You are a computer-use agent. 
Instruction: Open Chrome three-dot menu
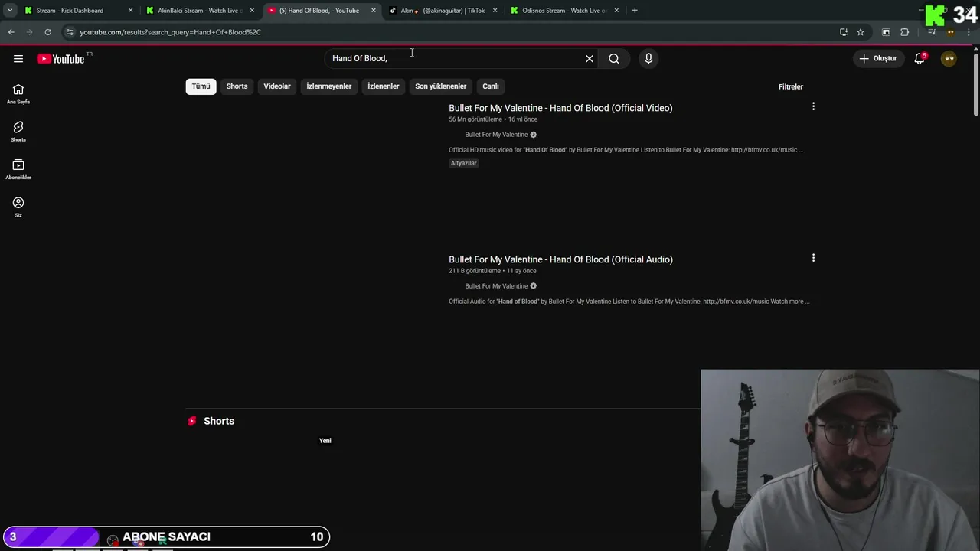point(969,32)
